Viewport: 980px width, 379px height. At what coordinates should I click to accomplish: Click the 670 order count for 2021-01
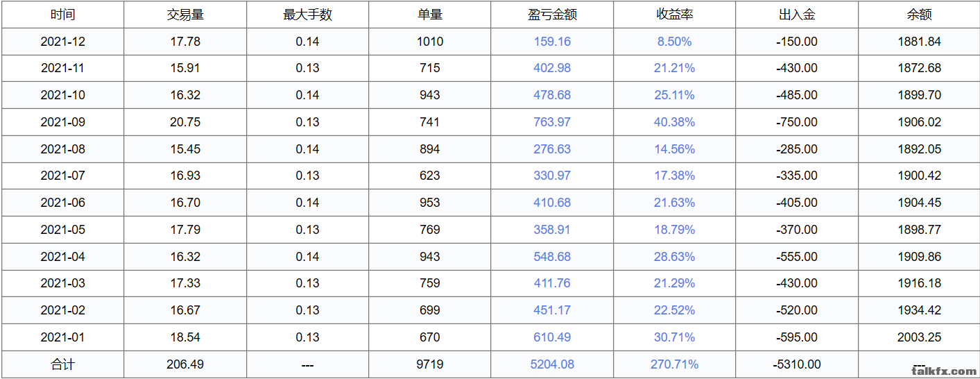point(430,337)
